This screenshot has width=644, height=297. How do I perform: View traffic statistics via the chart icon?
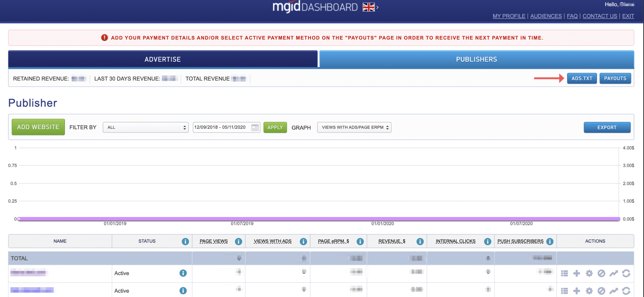pyautogui.click(x=614, y=273)
